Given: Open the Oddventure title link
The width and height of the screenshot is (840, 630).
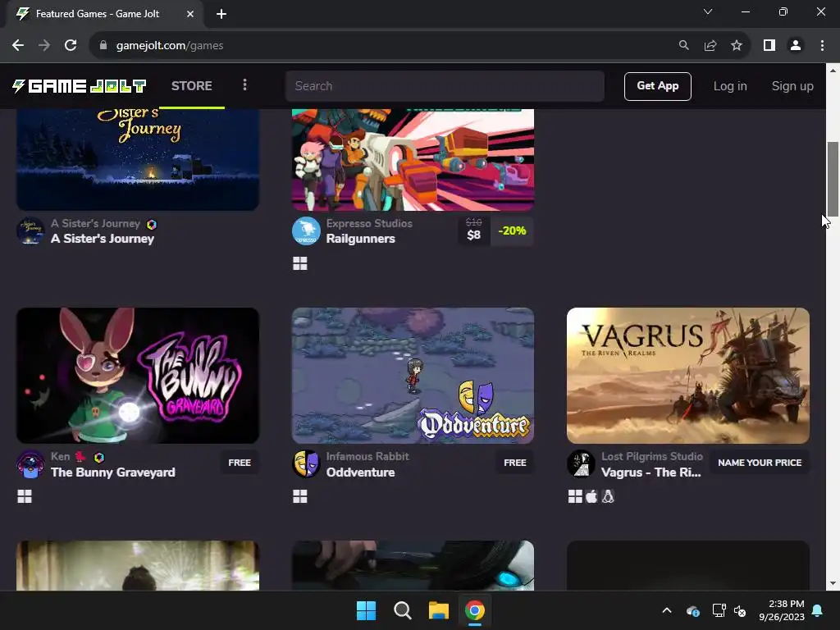Looking at the screenshot, I should (361, 472).
